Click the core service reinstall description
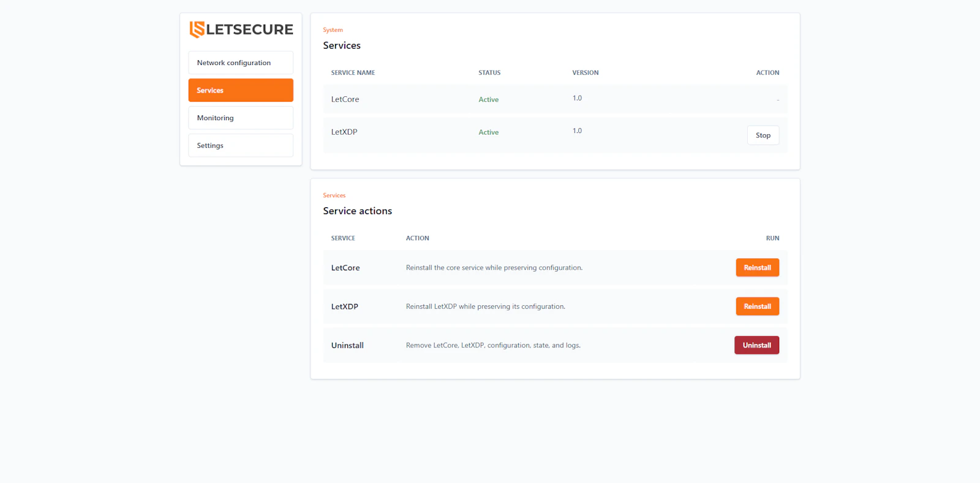Viewport: 980px width, 483px height. (494, 268)
